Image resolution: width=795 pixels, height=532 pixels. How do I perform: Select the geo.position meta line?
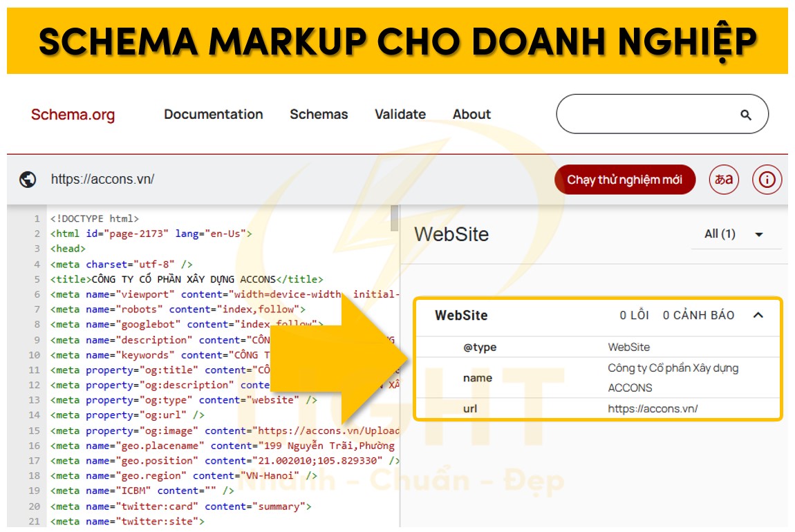click(225, 461)
